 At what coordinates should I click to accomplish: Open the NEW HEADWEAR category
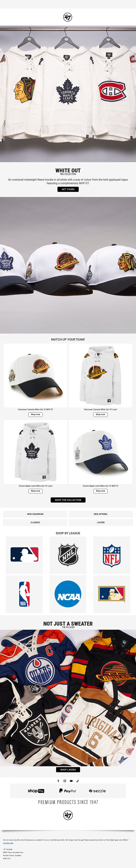35,514
